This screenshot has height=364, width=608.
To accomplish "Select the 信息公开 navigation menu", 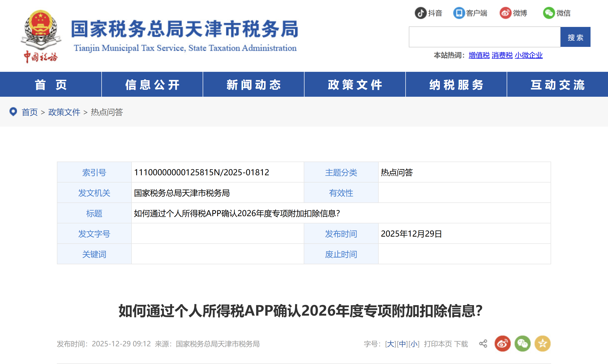I will click(x=152, y=84).
